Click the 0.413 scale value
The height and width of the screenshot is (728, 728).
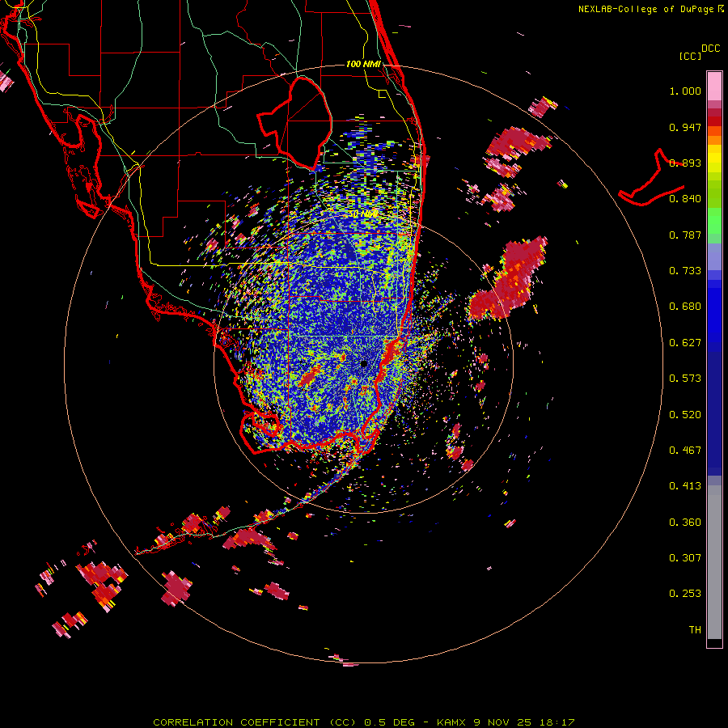pyautogui.click(x=685, y=486)
